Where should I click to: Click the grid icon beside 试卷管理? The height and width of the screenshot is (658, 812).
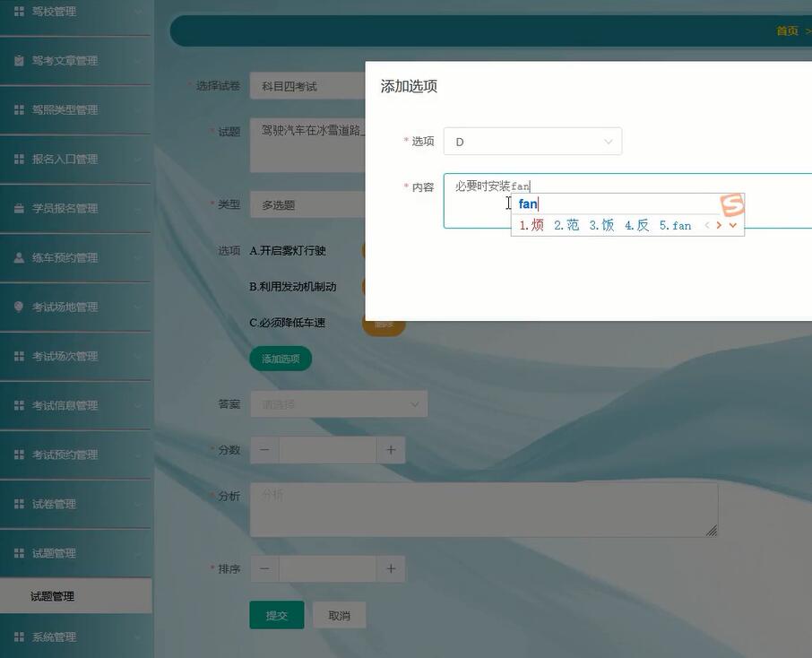tap(19, 504)
